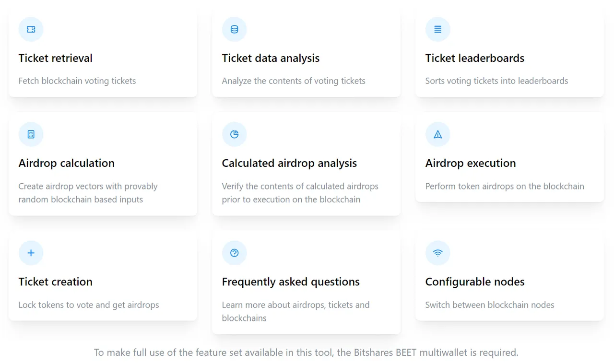Click the paper plane icon for Airdrop execution
614x364 pixels.
[x=438, y=134]
